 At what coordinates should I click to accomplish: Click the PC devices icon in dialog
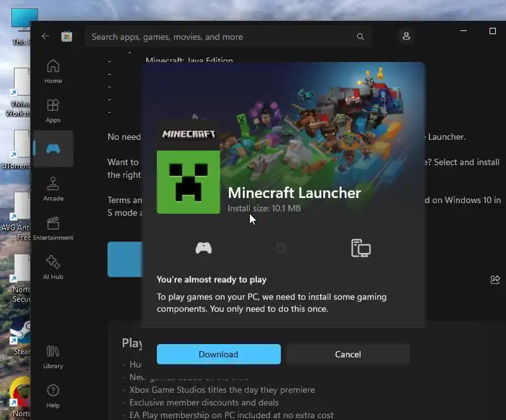pos(361,248)
